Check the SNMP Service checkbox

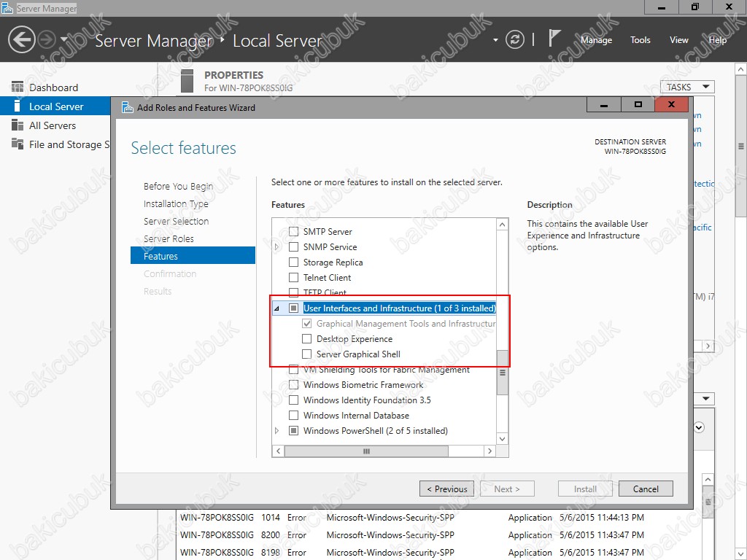click(294, 246)
